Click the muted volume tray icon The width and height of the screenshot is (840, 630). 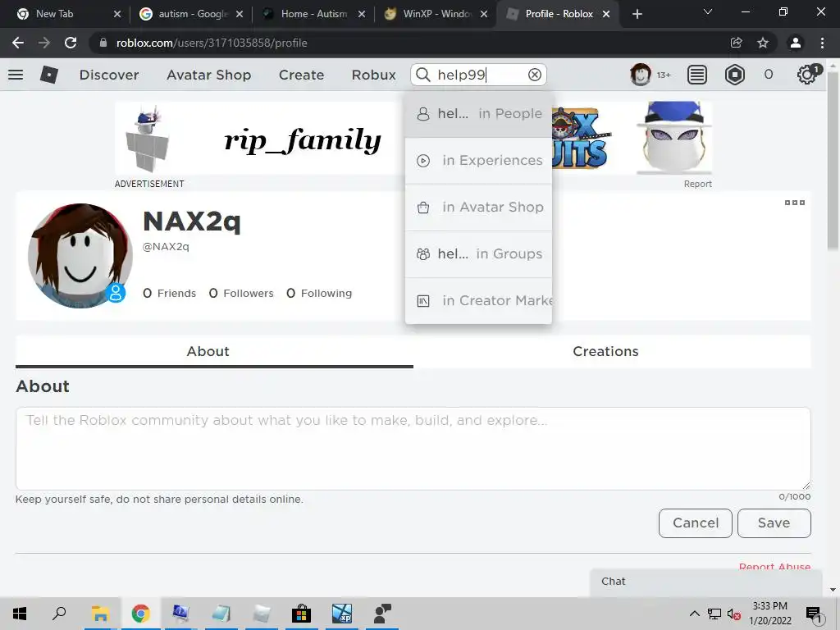coord(734,614)
